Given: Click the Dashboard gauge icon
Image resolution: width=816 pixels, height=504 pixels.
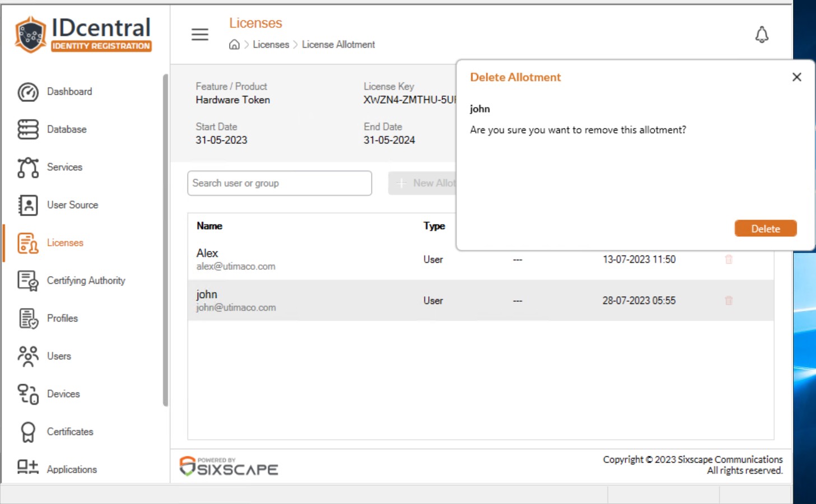Looking at the screenshot, I should [x=28, y=92].
